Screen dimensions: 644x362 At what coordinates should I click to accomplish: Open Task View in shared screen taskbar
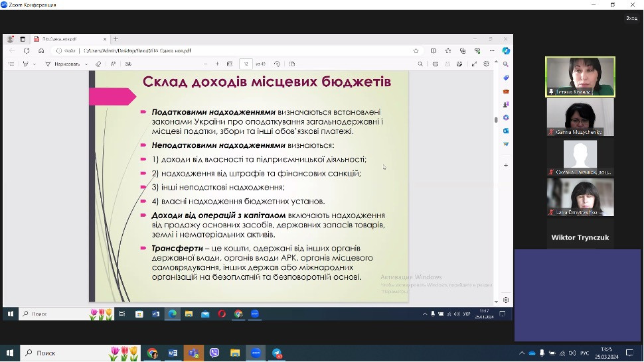tap(122, 314)
